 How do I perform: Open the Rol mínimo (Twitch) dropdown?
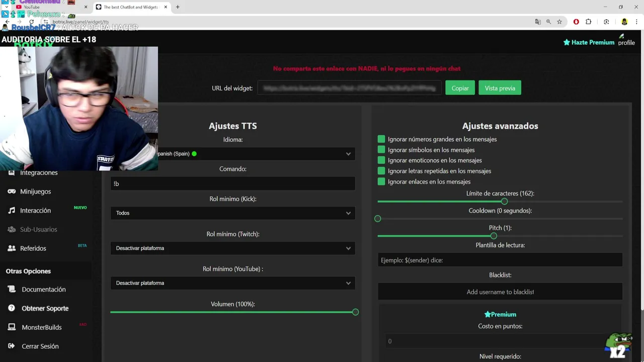coord(232,248)
